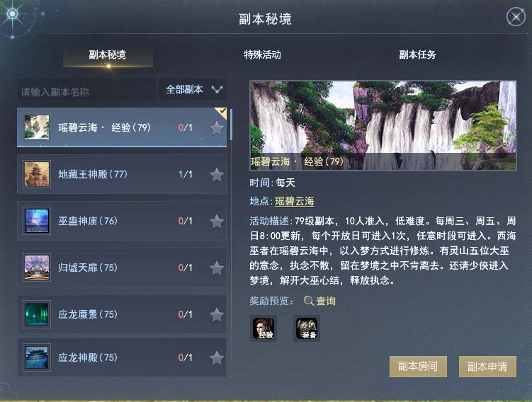Image resolution: width=532 pixels, height=402 pixels.
Task: Open the 全部副本 filter dropdown
Action: pyautogui.click(x=193, y=89)
